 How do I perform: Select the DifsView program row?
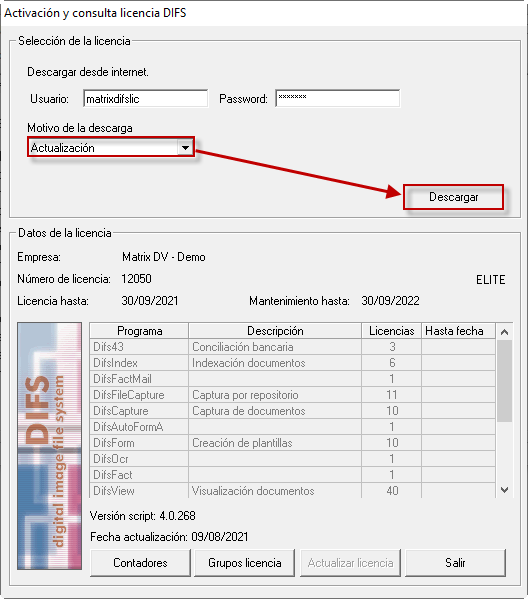click(x=293, y=491)
